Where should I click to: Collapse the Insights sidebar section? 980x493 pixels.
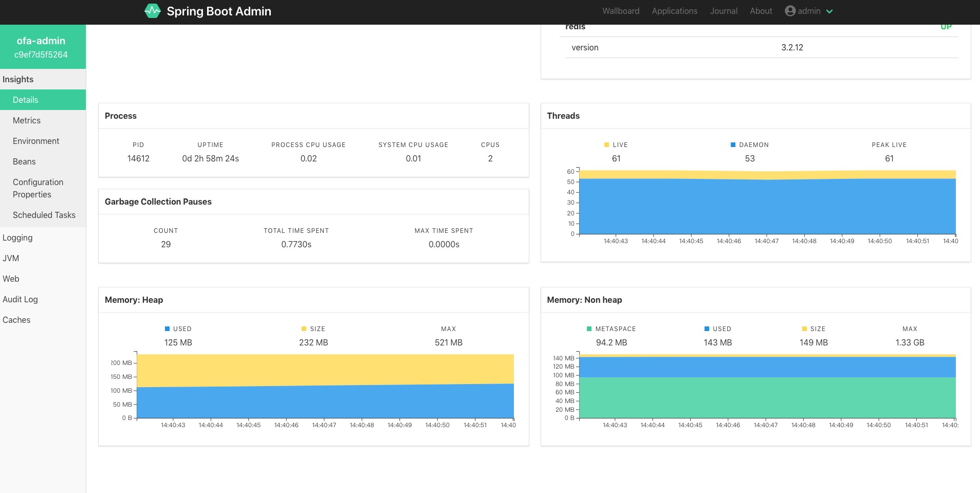(x=43, y=79)
